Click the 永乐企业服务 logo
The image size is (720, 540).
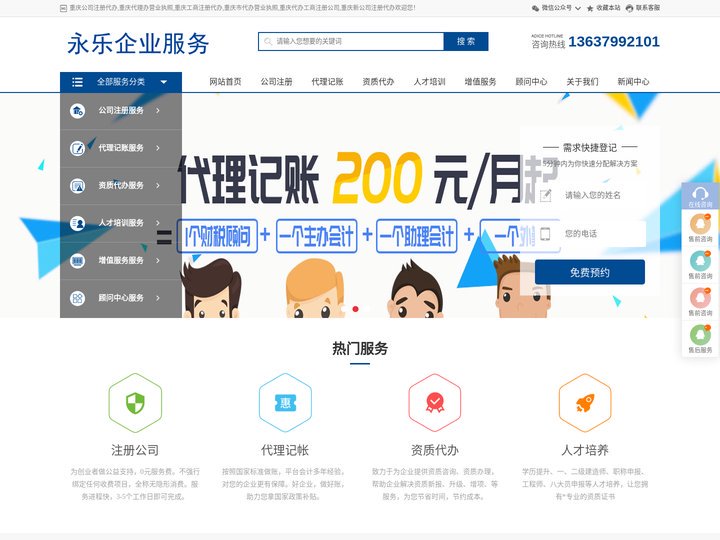tap(138, 44)
